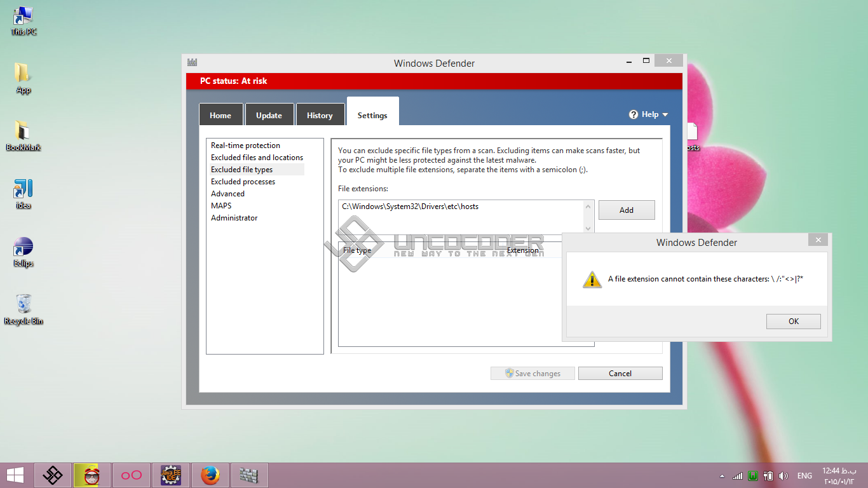Select Real-time protection in settings list

coord(245,146)
